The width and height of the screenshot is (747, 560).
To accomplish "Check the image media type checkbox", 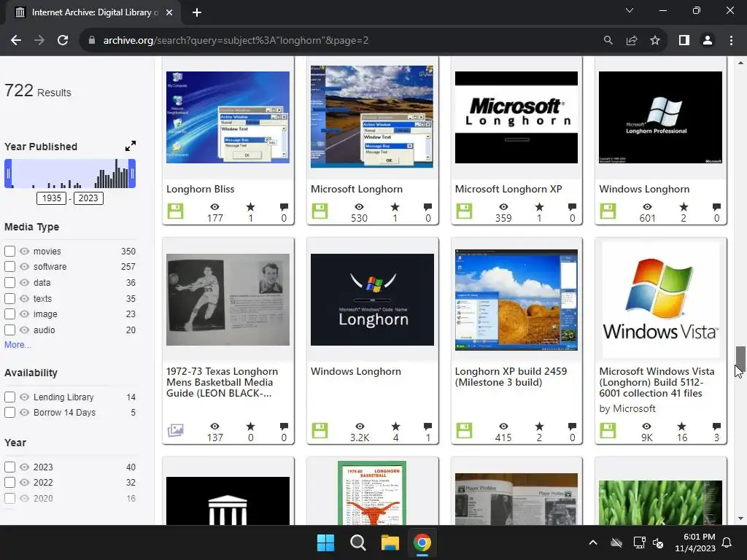I will tap(9, 314).
